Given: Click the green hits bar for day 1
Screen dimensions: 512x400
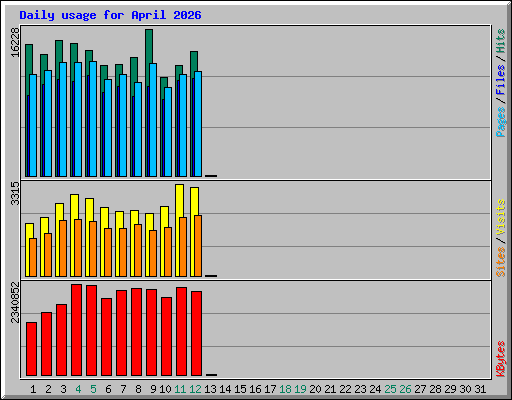Looking at the screenshot, I should [29, 59].
